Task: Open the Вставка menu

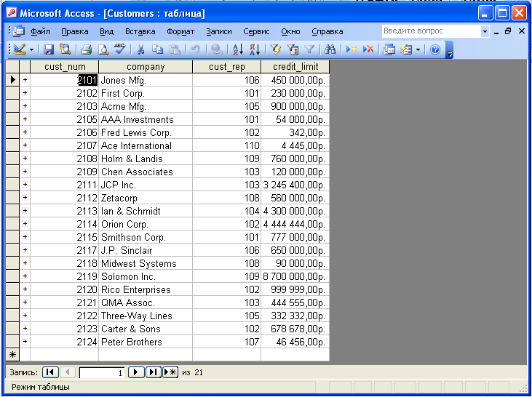Action: [140, 31]
